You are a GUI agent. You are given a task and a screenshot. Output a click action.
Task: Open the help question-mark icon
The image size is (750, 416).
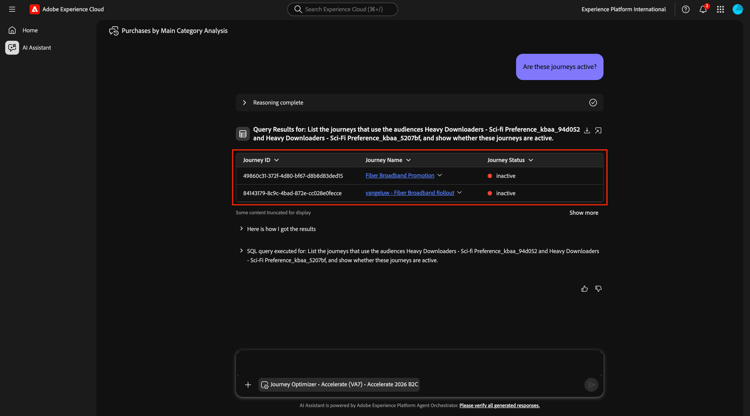coord(685,9)
